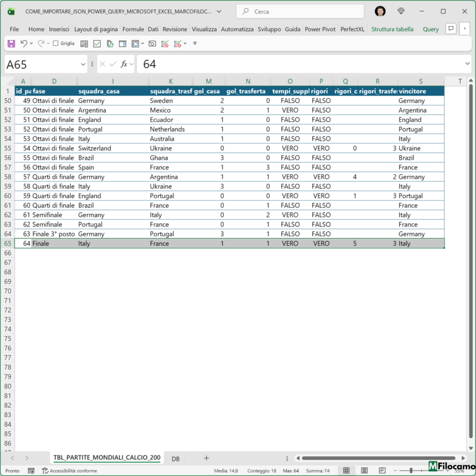Open the file name dropdown in title bar

(x=219, y=12)
